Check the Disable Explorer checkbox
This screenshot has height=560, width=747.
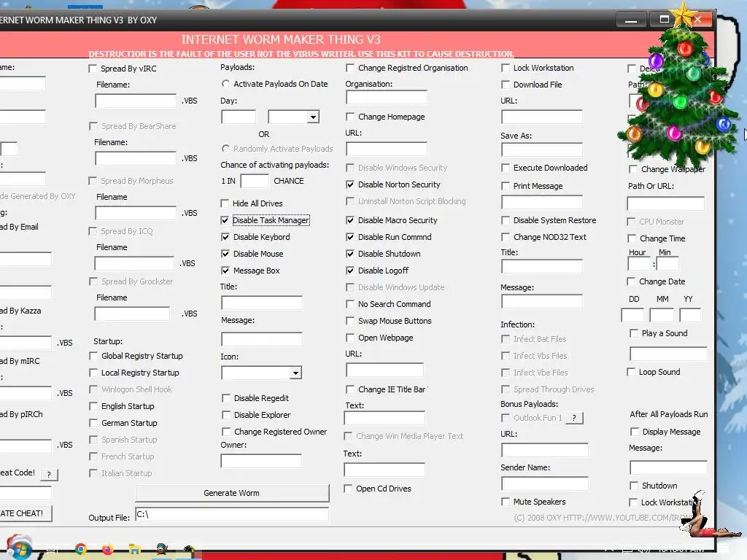click(x=226, y=415)
